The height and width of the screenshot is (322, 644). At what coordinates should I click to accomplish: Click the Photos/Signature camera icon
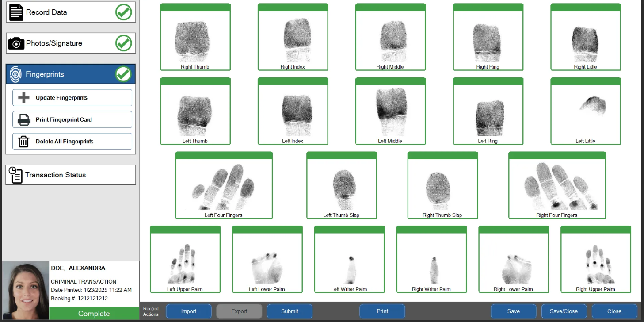pos(16,43)
